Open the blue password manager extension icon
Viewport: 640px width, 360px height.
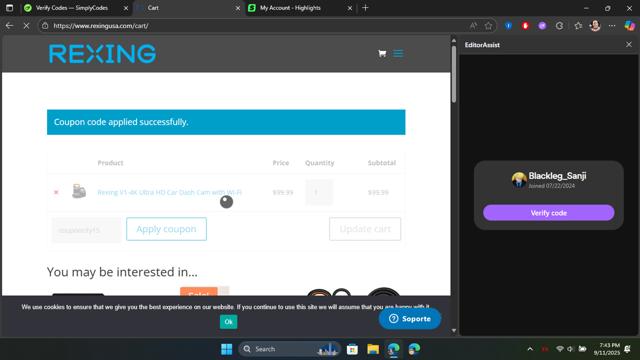509,26
